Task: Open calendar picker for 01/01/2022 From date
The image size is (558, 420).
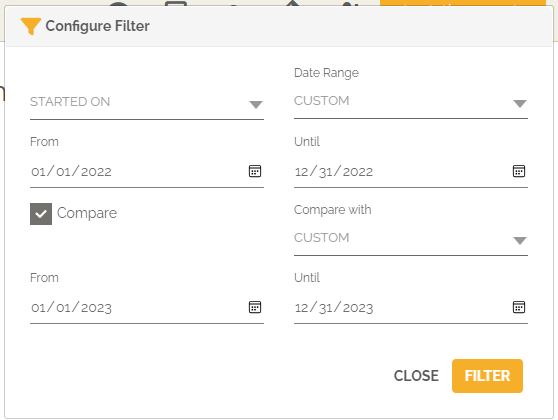Action: [255, 171]
